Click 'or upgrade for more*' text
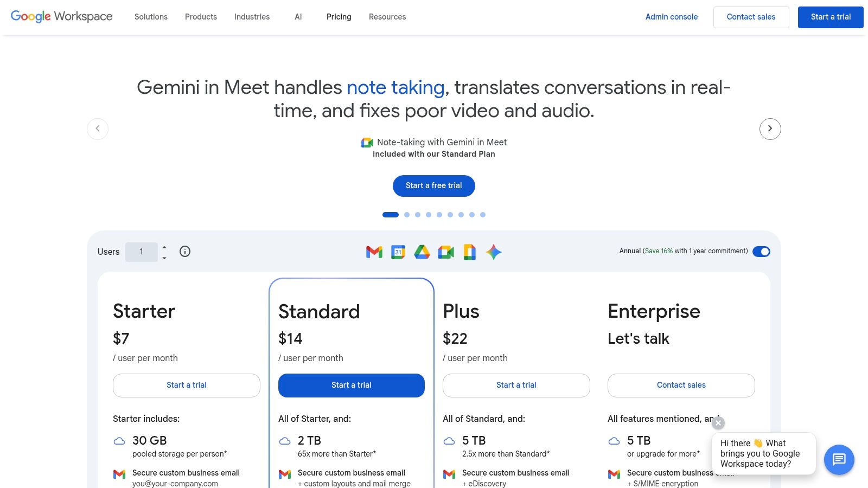The image size is (868, 488). [x=663, y=454]
